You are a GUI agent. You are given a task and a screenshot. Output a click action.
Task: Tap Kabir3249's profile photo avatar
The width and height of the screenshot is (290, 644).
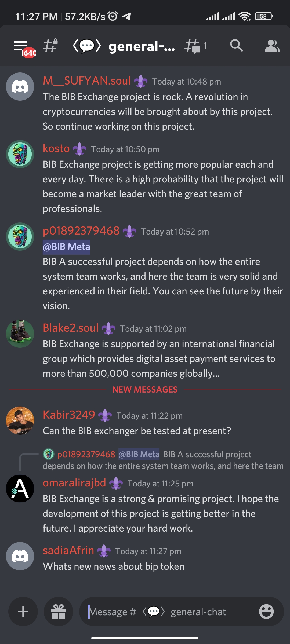20,420
